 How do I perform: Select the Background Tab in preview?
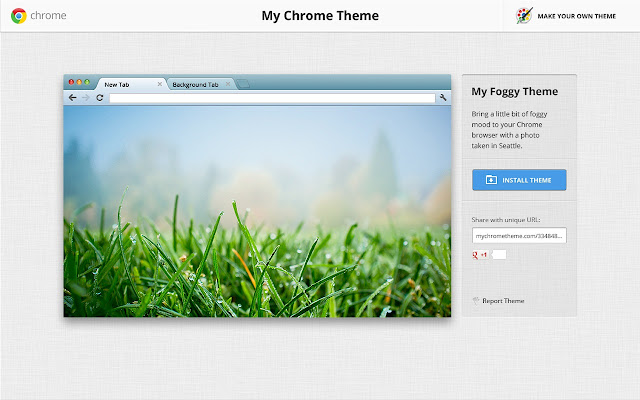[201, 84]
